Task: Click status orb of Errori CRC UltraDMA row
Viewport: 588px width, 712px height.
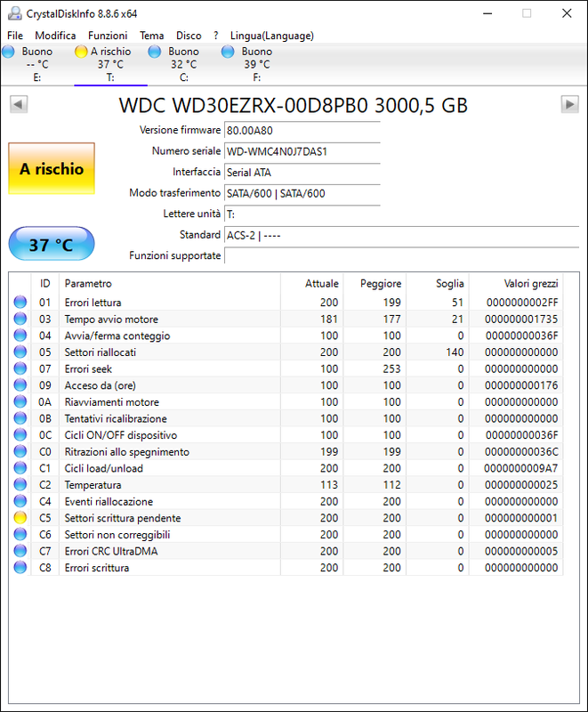Action: click(x=20, y=551)
